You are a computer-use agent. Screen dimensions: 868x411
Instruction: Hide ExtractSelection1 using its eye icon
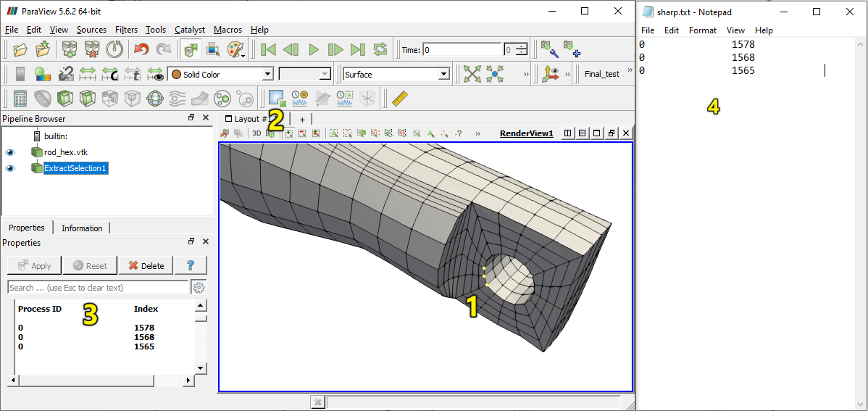pyautogui.click(x=10, y=168)
